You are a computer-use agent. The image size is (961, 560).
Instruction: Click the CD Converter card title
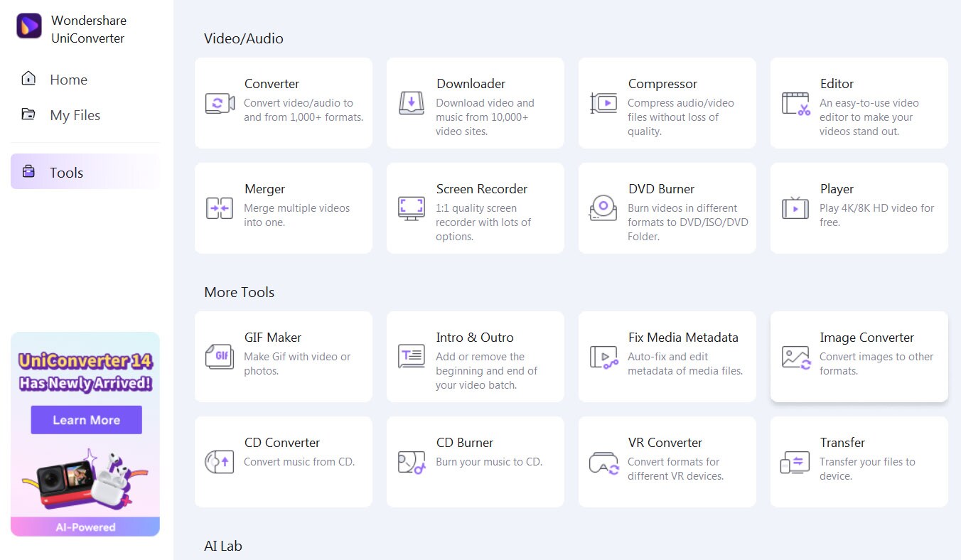[x=282, y=443]
